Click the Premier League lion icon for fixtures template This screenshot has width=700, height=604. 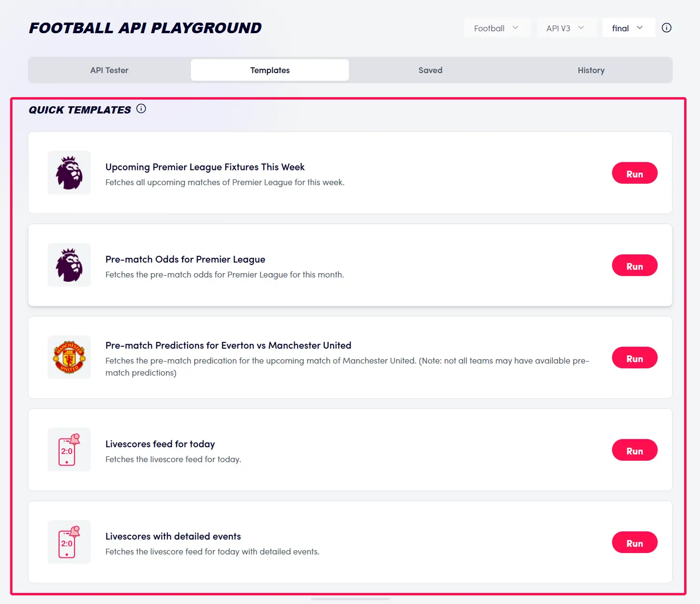(69, 173)
